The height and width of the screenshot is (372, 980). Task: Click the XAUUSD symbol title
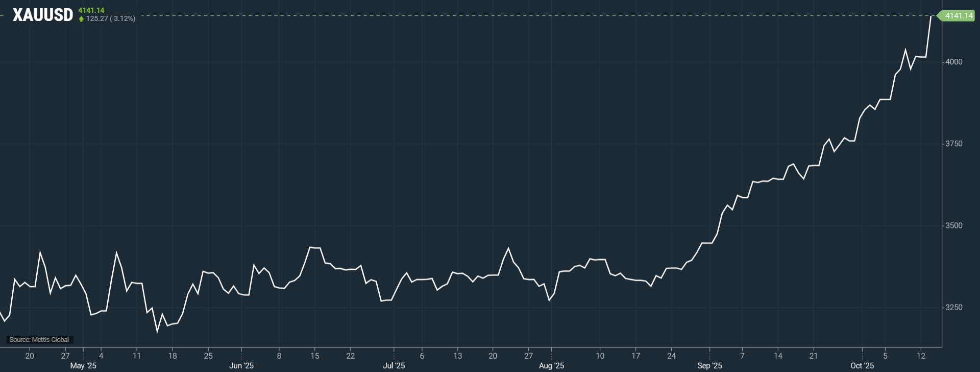[x=43, y=15]
